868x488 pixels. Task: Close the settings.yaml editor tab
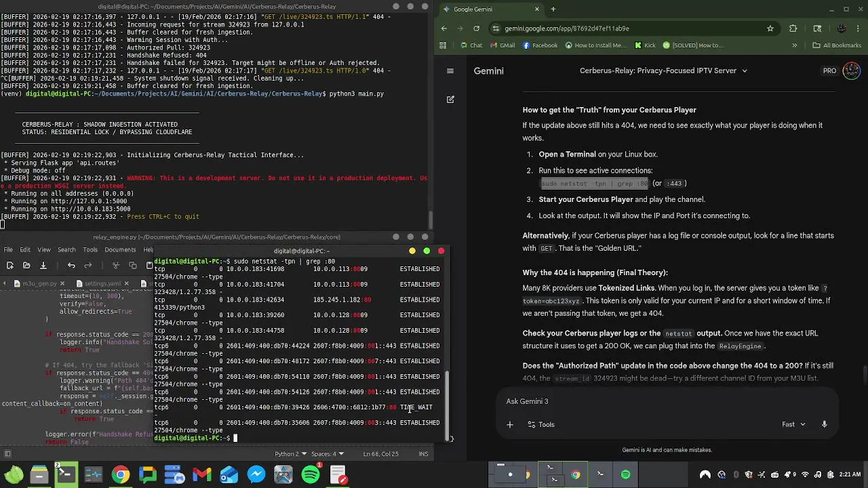126,283
